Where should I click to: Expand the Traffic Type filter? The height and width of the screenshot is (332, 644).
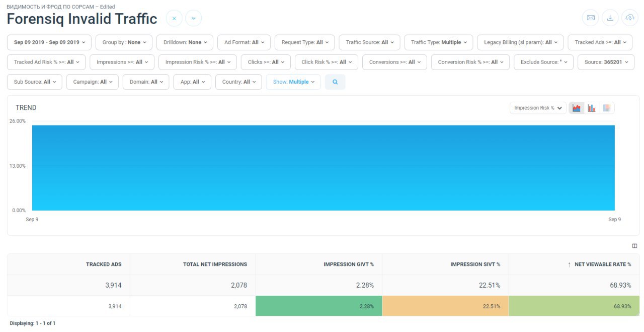(439, 42)
